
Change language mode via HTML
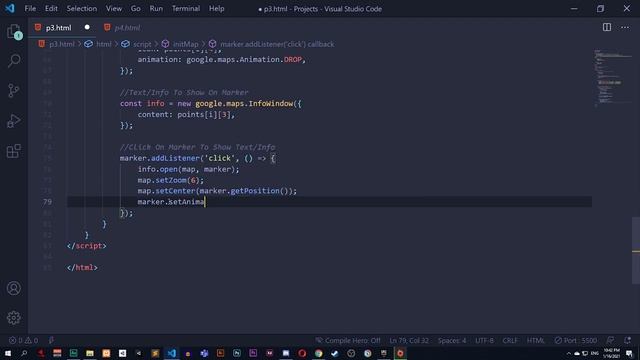pos(536,340)
